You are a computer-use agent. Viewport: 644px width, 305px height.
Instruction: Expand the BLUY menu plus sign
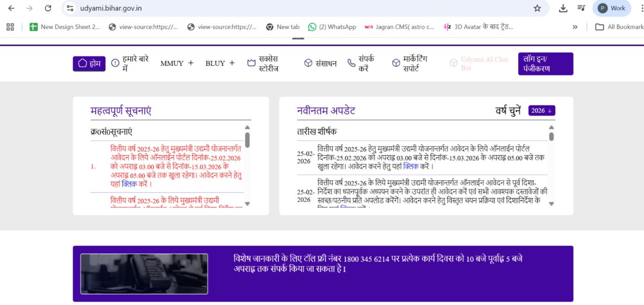point(232,63)
